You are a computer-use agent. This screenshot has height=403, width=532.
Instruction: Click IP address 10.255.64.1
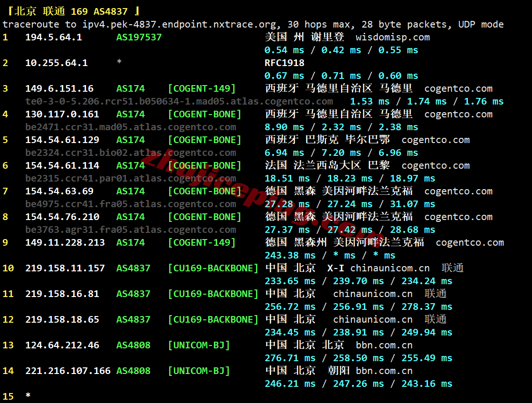point(57,63)
